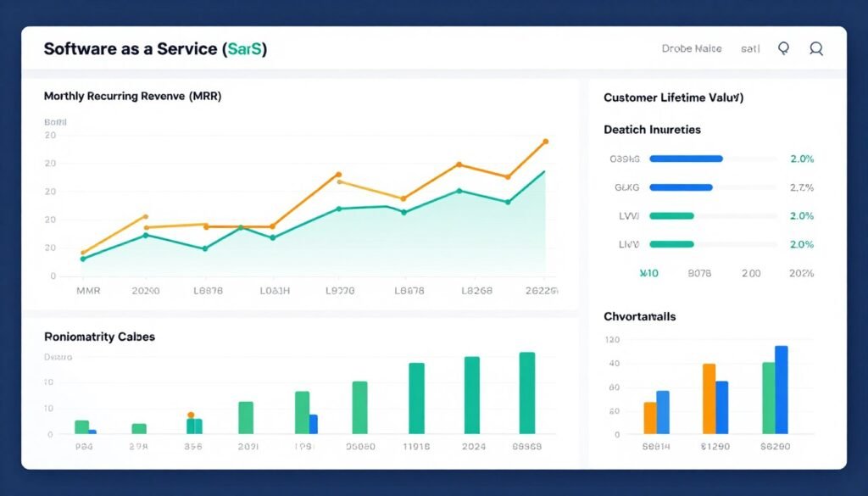Click the 'L0A3H' x-axis label
Viewport: 868px width, 496px height.
tap(275, 291)
